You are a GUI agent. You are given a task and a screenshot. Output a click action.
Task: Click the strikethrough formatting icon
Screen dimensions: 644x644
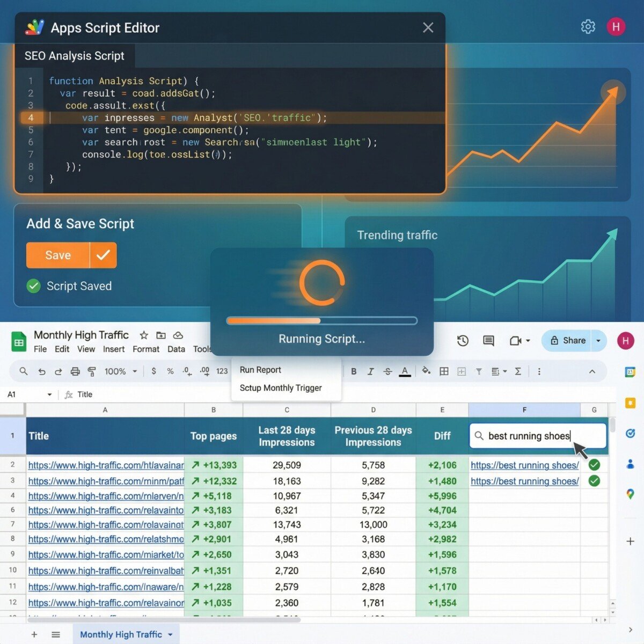tap(387, 371)
